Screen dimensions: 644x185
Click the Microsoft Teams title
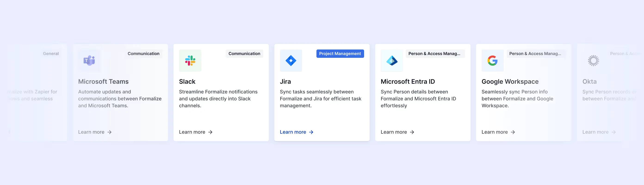pos(103,81)
